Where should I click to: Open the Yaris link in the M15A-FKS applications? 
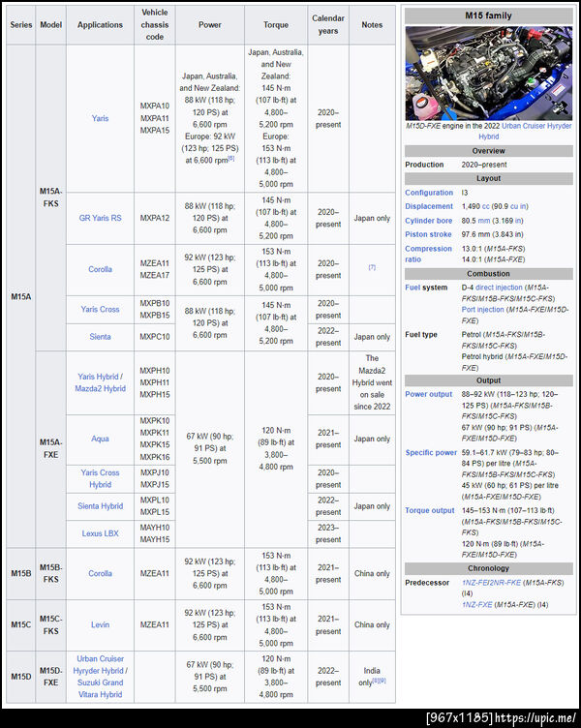click(x=100, y=118)
